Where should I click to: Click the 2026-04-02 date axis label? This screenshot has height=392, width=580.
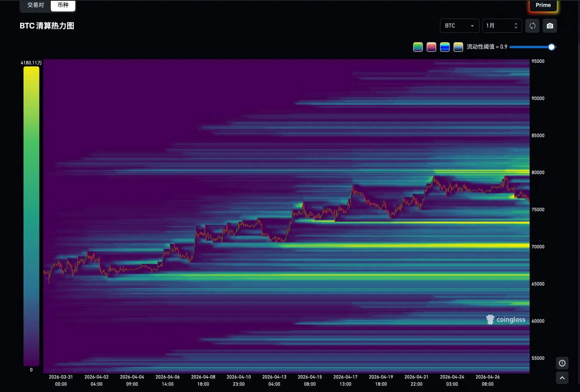point(97,380)
